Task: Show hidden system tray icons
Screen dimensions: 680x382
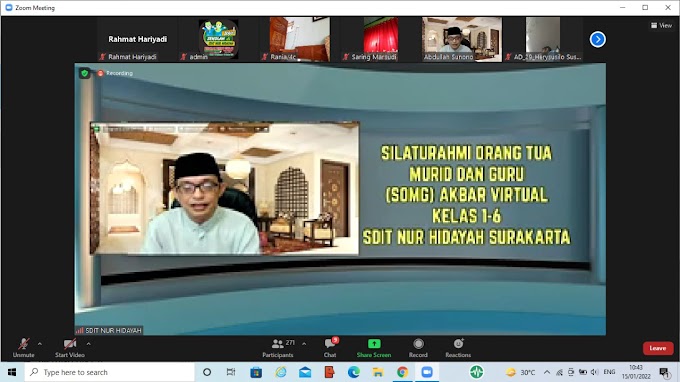Action: pyautogui.click(x=547, y=372)
